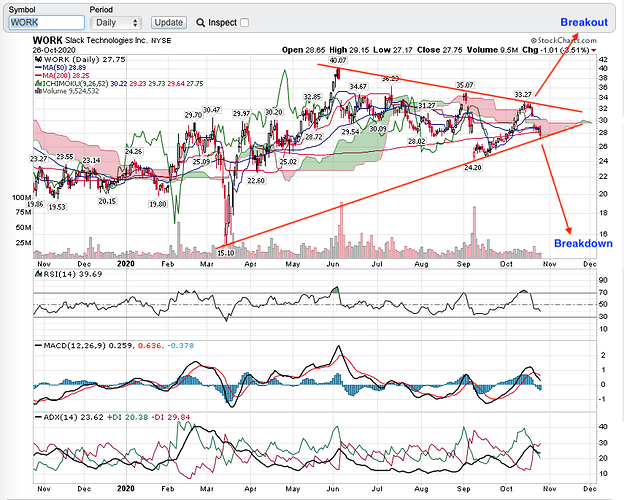Click the 15.10 price low label

tap(225, 253)
